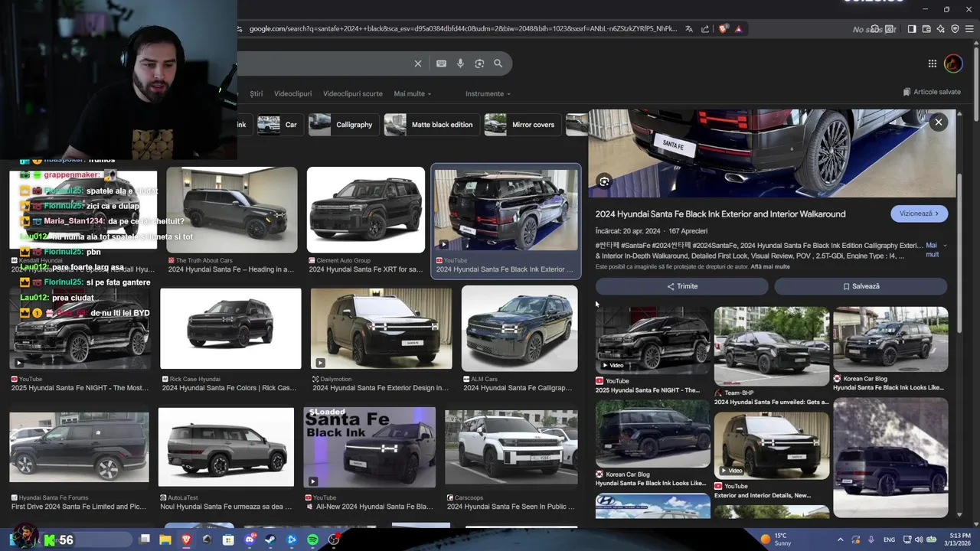
Task: Open Clement Auto Group Santa Fe XRT thumbnail
Action: [x=366, y=210]
